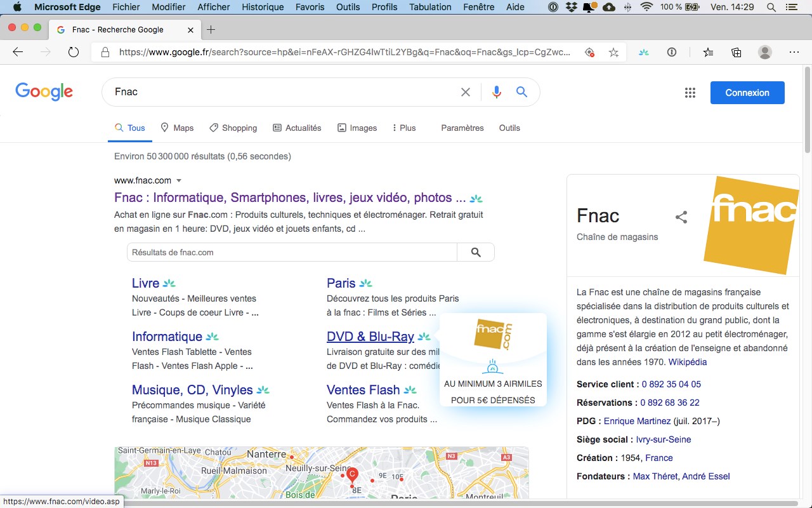The width and height of the screenshot is (812, 508).
Task: Open the Historique menu
Action: (263, 7)
